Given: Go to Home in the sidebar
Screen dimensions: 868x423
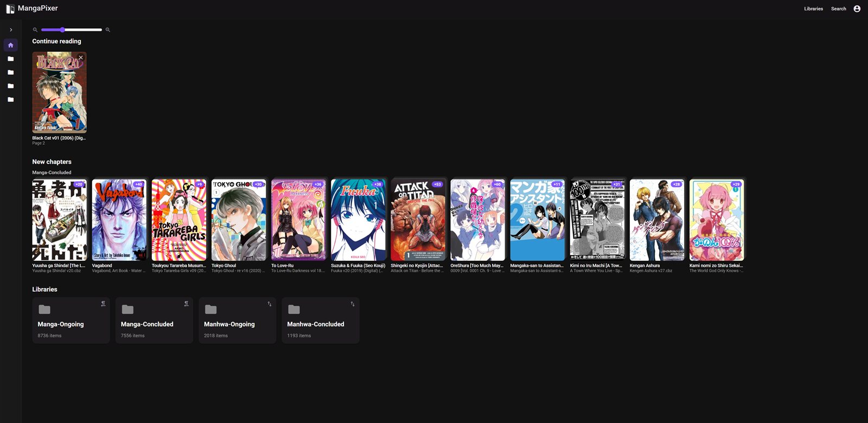Looking at the screenshot, I should 11,45.
